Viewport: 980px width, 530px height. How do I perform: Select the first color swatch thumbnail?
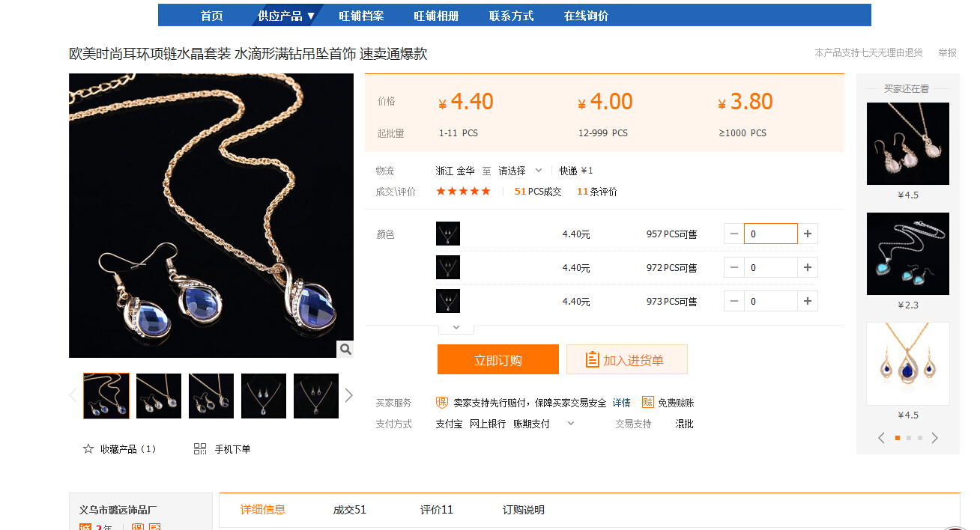pyautogui.click(x=448, y=234)
